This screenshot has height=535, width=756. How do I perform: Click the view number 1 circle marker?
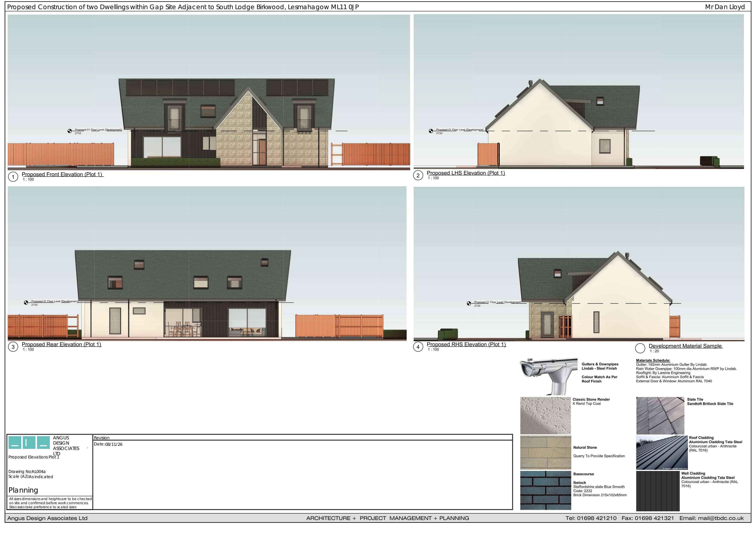point(13,177)
